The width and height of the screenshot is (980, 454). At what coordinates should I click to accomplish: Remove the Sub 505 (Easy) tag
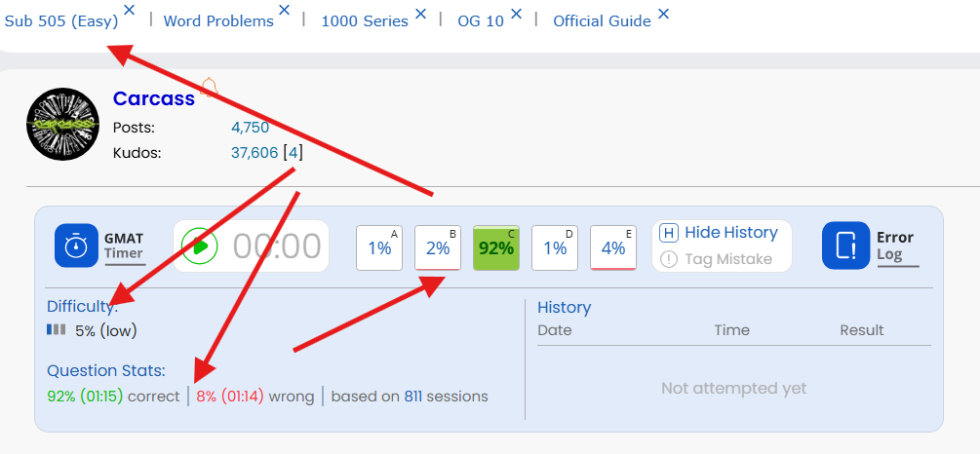tap(130, 11)
